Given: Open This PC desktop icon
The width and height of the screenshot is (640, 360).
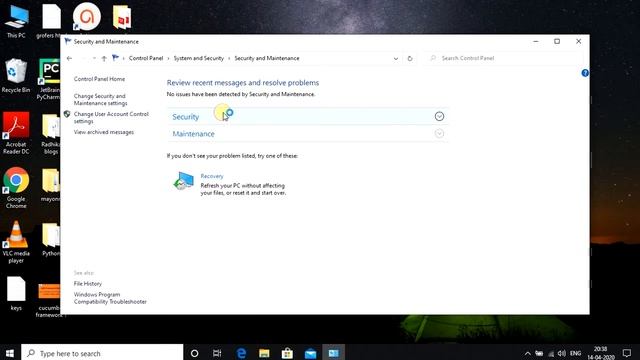Looking at the screenshot, I should pyautogui.click(x=16, y=21).
